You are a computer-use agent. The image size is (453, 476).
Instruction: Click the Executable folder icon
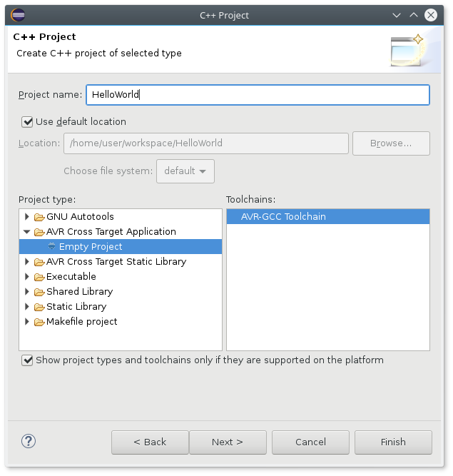pyautogui.click(x=39, y=277)
